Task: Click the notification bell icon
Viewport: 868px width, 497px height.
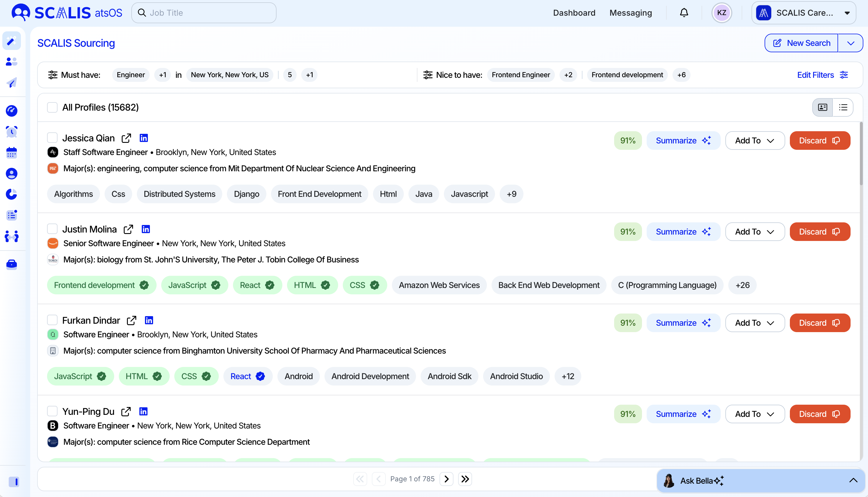Action: coord(684,13)
